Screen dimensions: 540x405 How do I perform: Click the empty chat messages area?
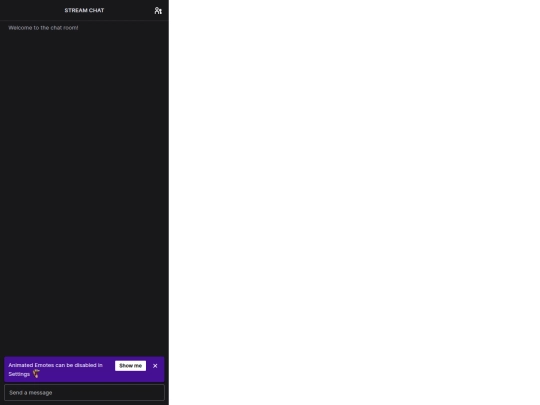click(x=84, y=193)
